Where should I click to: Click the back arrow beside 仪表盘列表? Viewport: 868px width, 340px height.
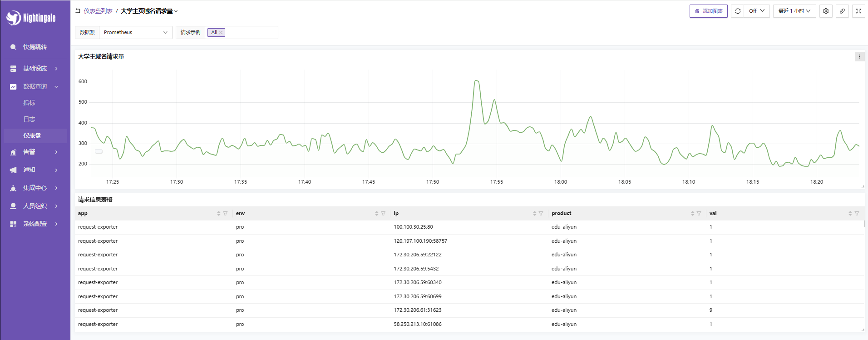78,11
